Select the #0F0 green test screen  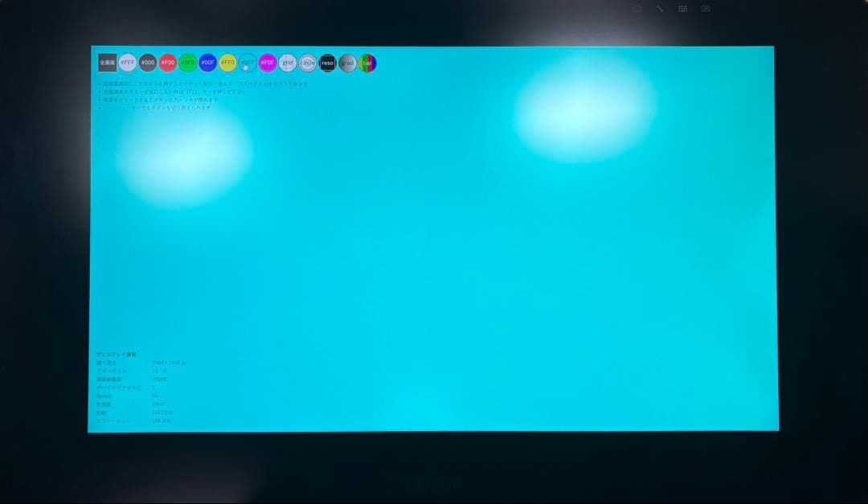pos(189,62)
